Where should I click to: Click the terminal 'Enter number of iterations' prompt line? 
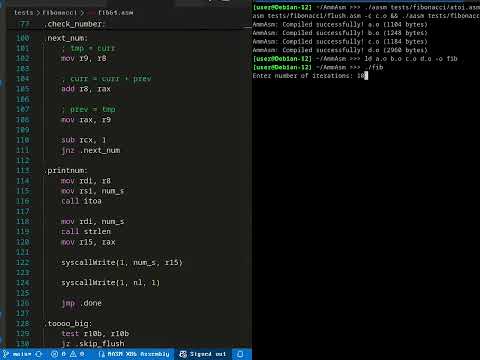[x=310, y=76]
